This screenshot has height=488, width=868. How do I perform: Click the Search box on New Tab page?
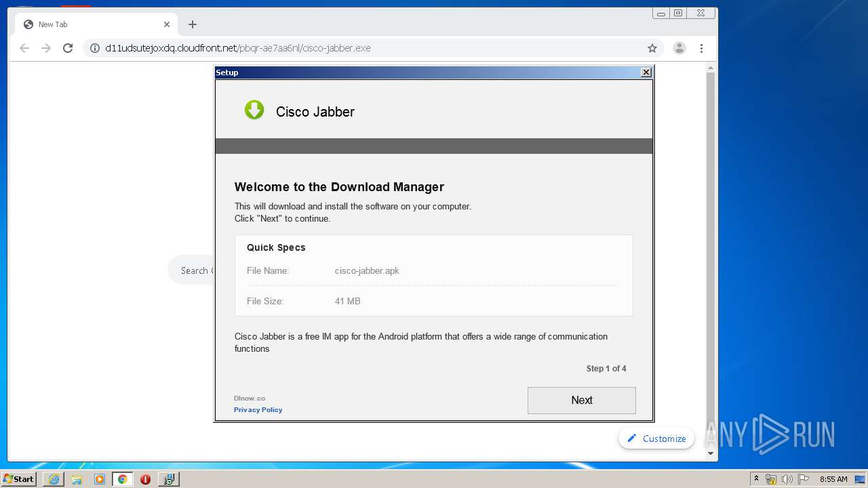coord(191,270)
